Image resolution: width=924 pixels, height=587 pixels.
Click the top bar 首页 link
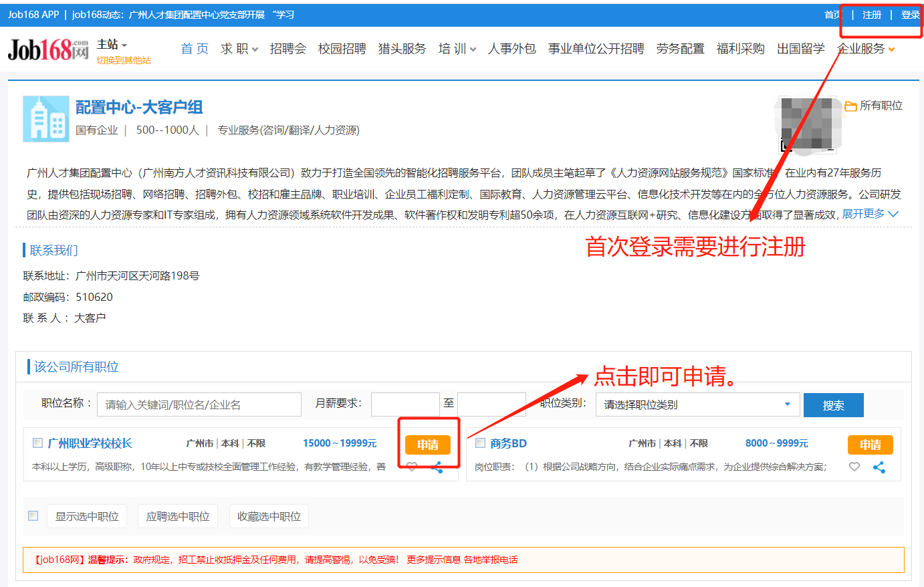point(833,15)
